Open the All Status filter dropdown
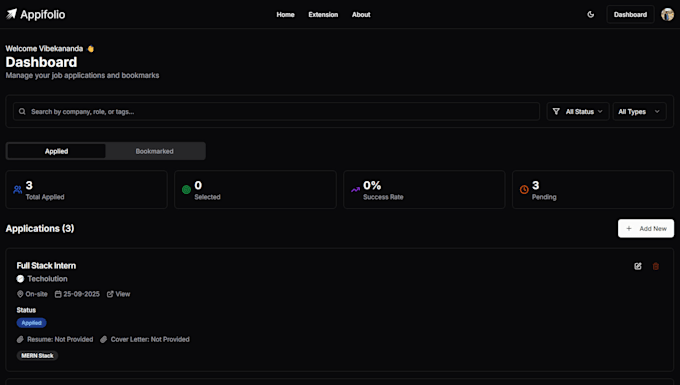 (x=578, y=111)
